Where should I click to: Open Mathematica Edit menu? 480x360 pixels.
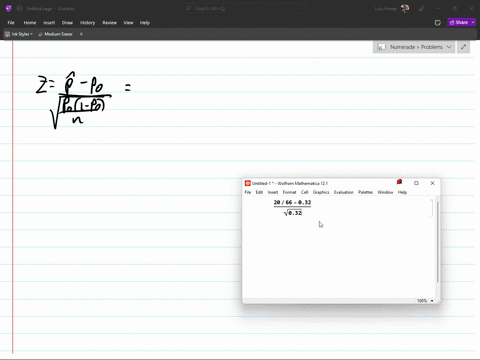[x=259, y=192]
